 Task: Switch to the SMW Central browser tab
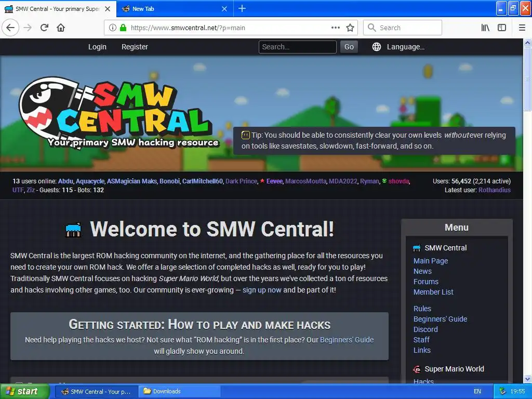point(58,9)
